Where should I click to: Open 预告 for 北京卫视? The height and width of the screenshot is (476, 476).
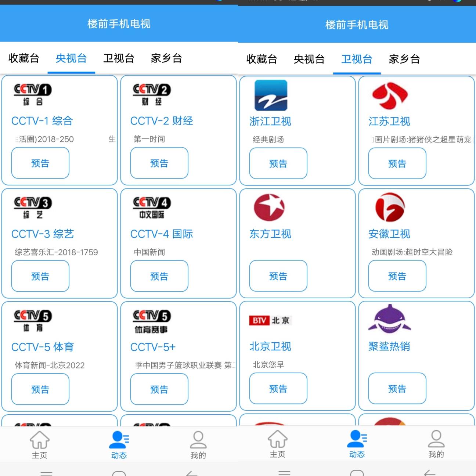[x=278, y=389]
